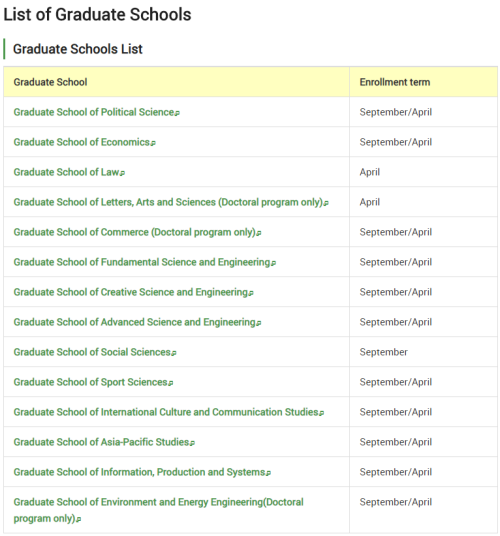Open Fundamental Science and Engineering link

tap(145, 262)
